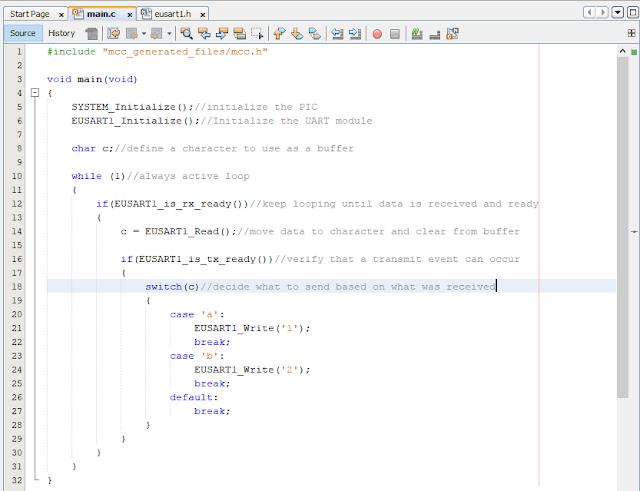The width and height of the screenshot is (640, 491).
Task: Maximize the editor window button
Action: [x=632, y=13]
